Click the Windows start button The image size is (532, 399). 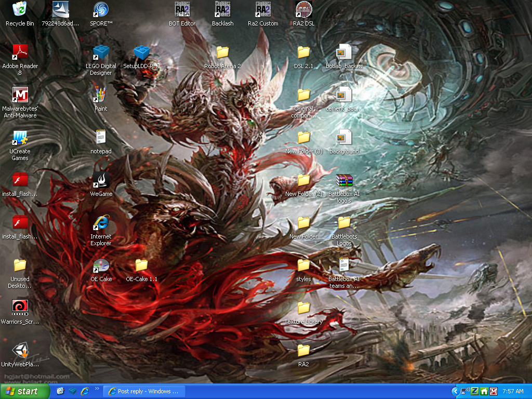(25, 391)
